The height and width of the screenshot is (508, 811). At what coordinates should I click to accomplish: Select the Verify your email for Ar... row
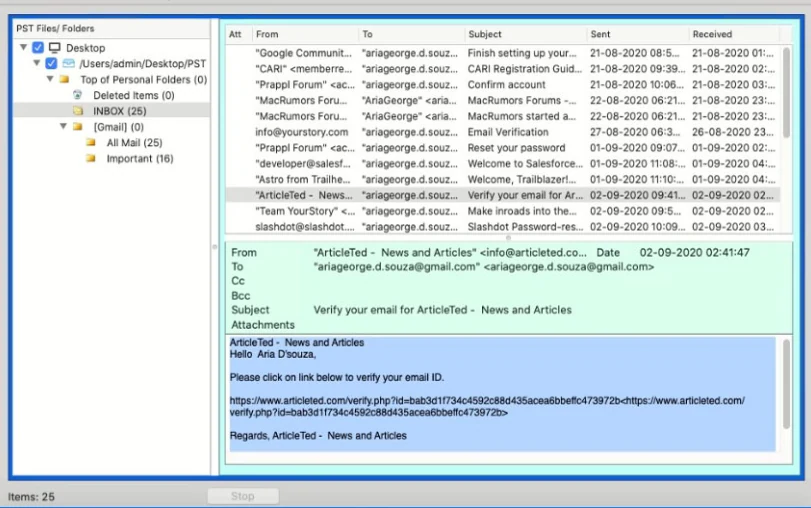[x=502, y=195]
